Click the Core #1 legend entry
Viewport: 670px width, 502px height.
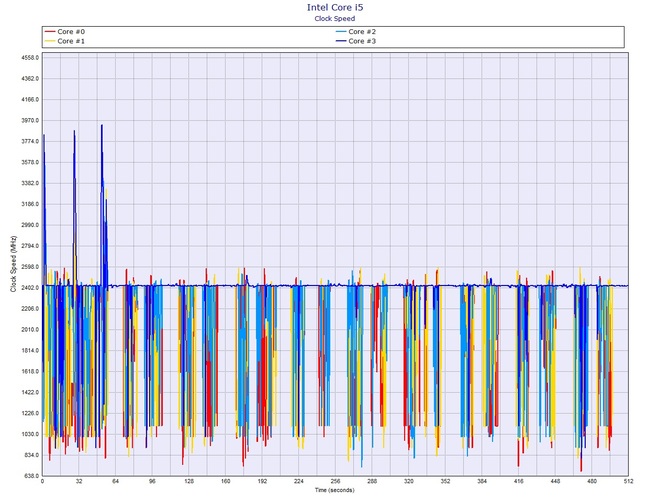pyautogui.click(x=65, y=41)
